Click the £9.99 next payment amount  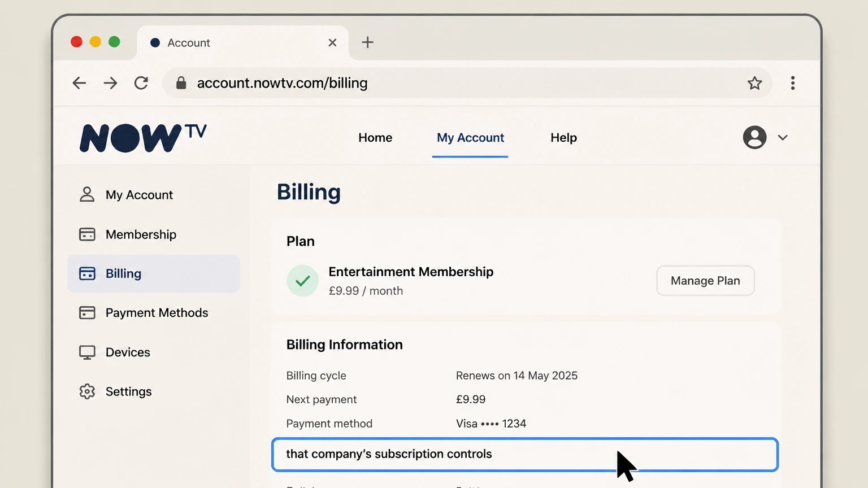click(471, 399)
